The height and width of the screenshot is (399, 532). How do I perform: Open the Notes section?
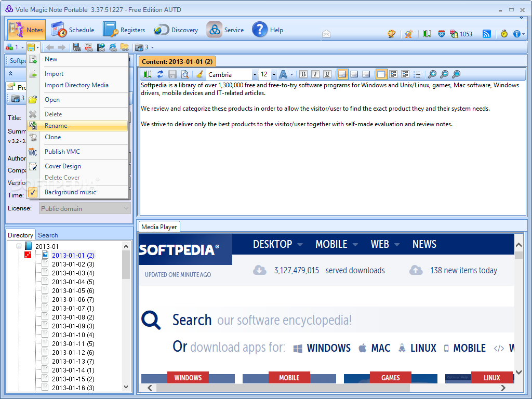coord(26,30)
